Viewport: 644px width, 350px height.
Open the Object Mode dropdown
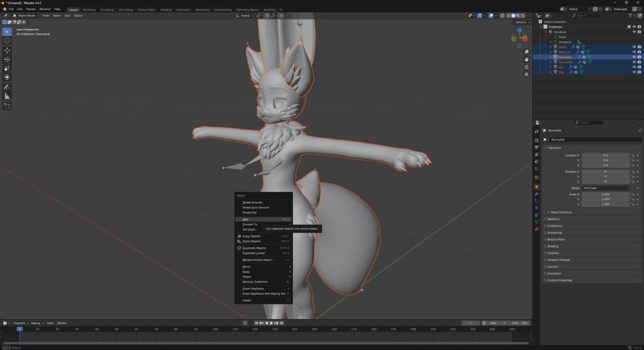[28, 16]
